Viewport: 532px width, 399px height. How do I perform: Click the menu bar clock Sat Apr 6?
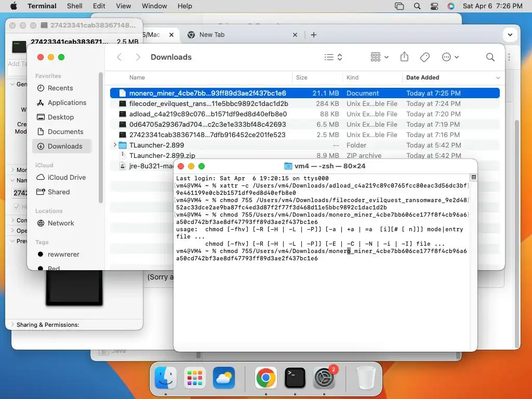click(x=493, y=6)
